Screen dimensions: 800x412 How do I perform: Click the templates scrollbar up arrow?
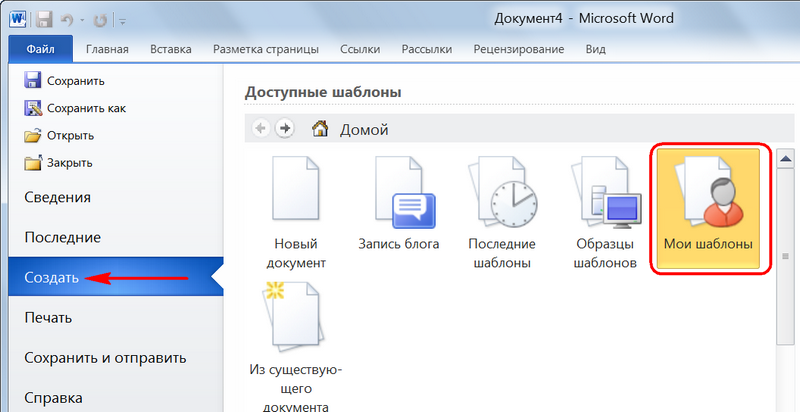pyautogui.click(x=787, y=160)
